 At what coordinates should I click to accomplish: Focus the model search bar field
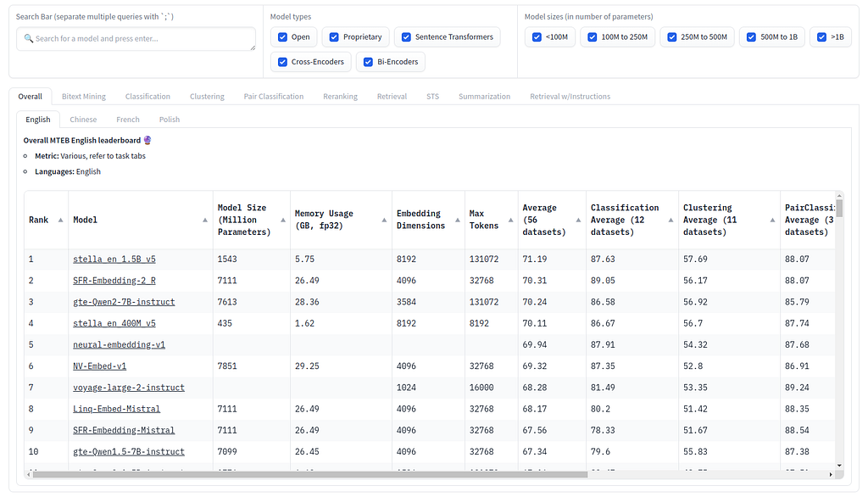[136, 39]
